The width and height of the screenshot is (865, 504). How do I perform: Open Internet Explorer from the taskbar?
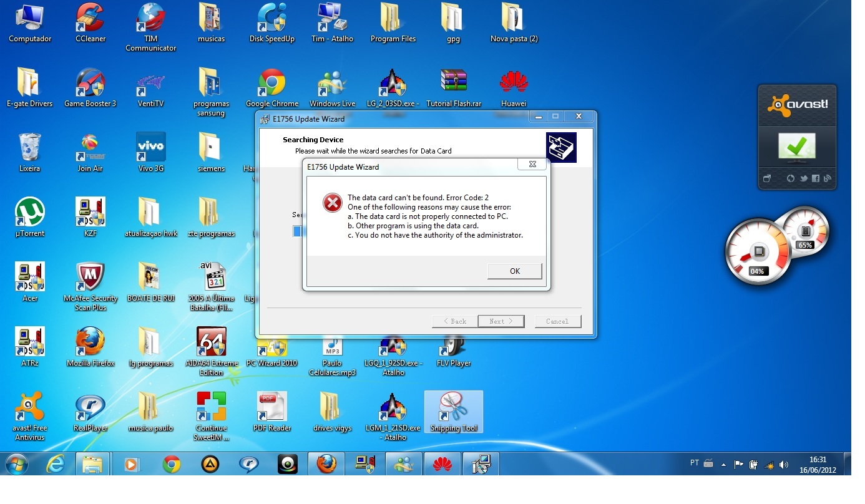click(55, 464)
